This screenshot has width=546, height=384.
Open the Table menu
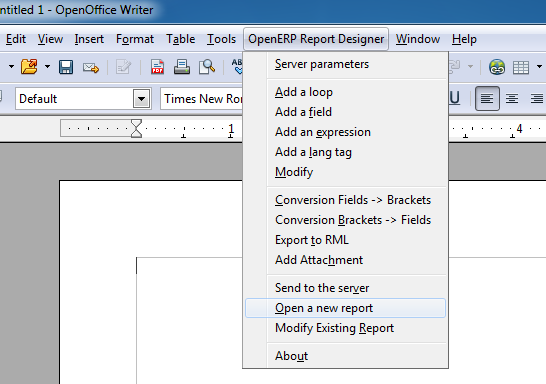coord(180,39)
